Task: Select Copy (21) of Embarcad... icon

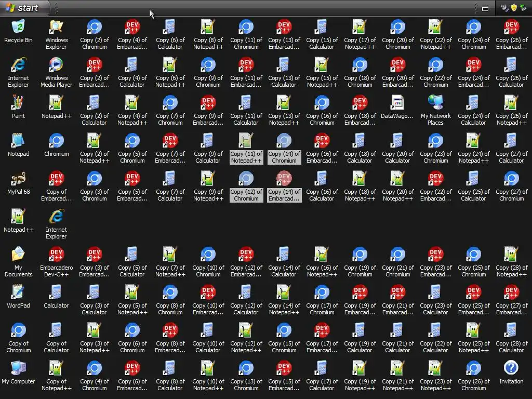Action: pyautogui.click(x=397, y=300)
